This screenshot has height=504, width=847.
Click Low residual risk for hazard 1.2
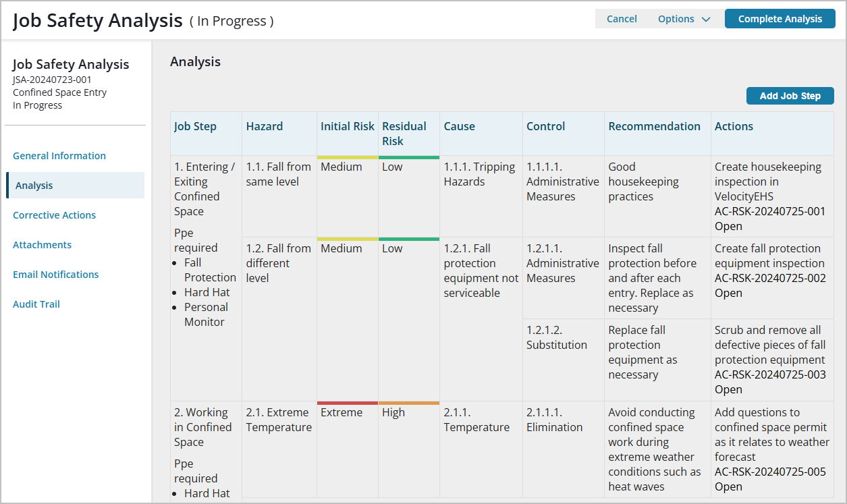(392, 248)
